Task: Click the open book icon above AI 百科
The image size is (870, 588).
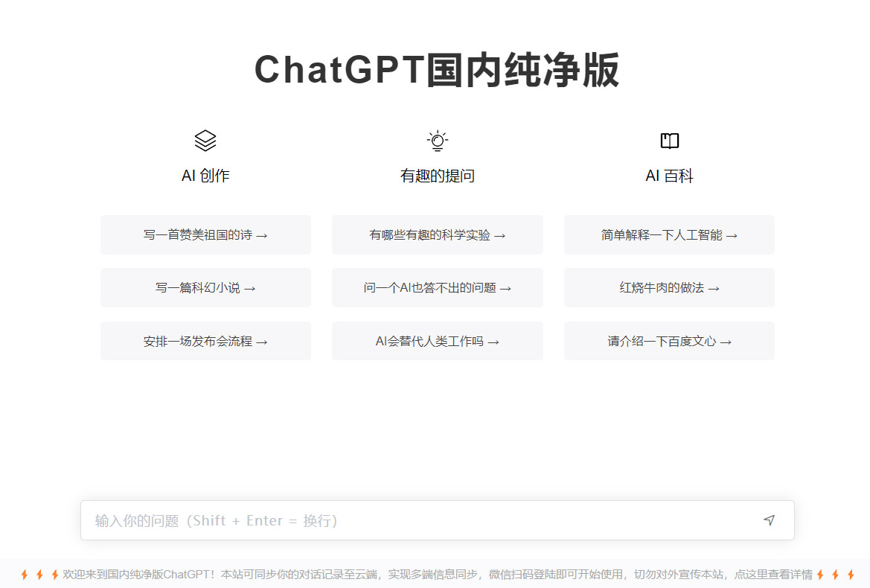Action: (x=669, y=141)
